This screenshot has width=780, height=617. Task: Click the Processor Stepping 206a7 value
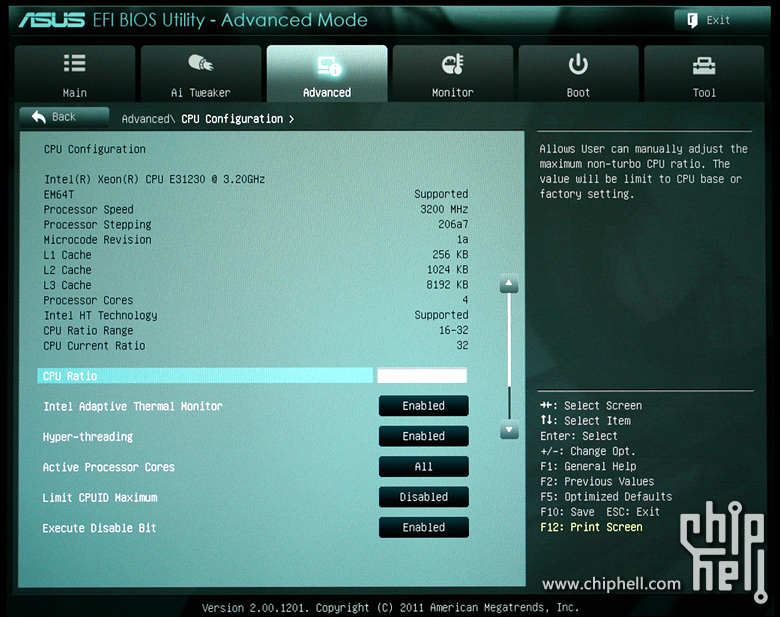[453, 224]
